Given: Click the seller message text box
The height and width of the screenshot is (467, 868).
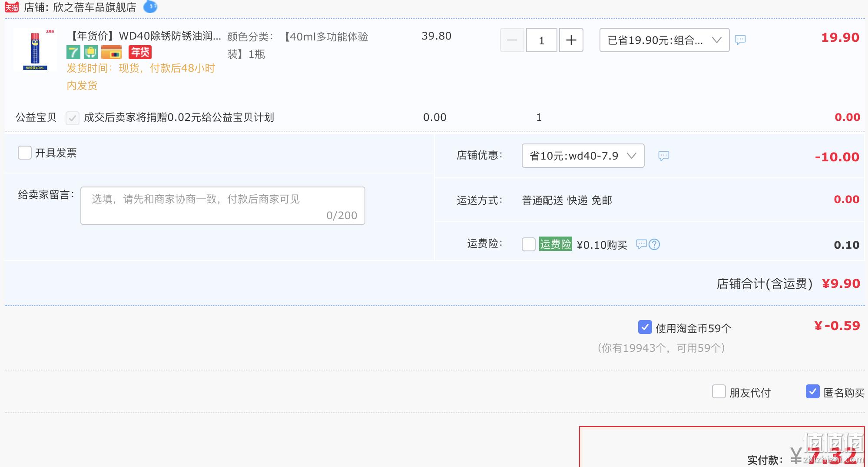Looking at the screenshot, I should coord(223,206).
